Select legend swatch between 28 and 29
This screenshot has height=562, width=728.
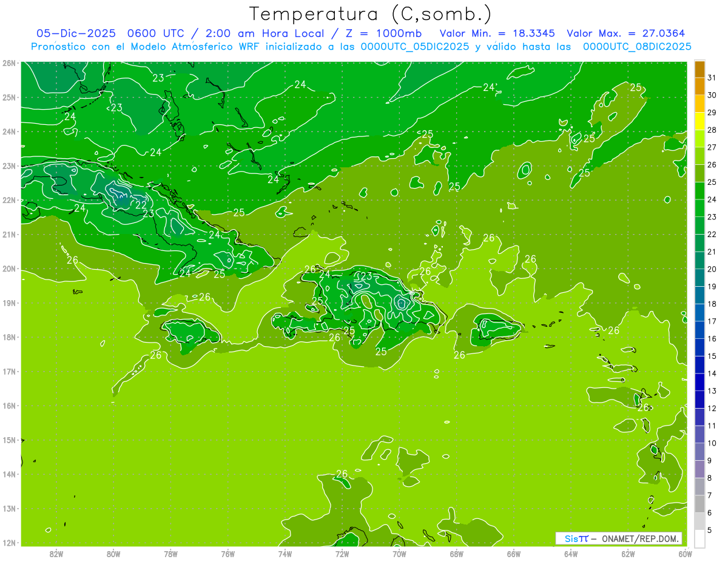click(x=699, y=121)
